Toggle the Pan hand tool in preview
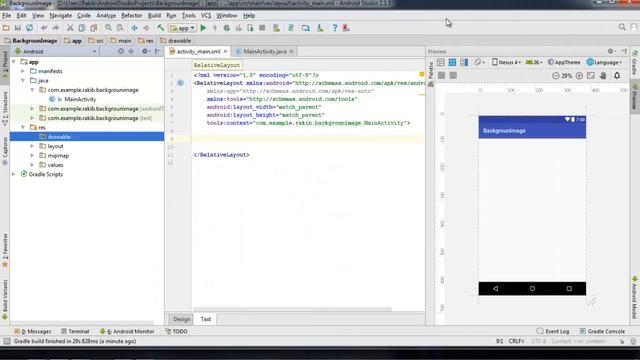 603,76
